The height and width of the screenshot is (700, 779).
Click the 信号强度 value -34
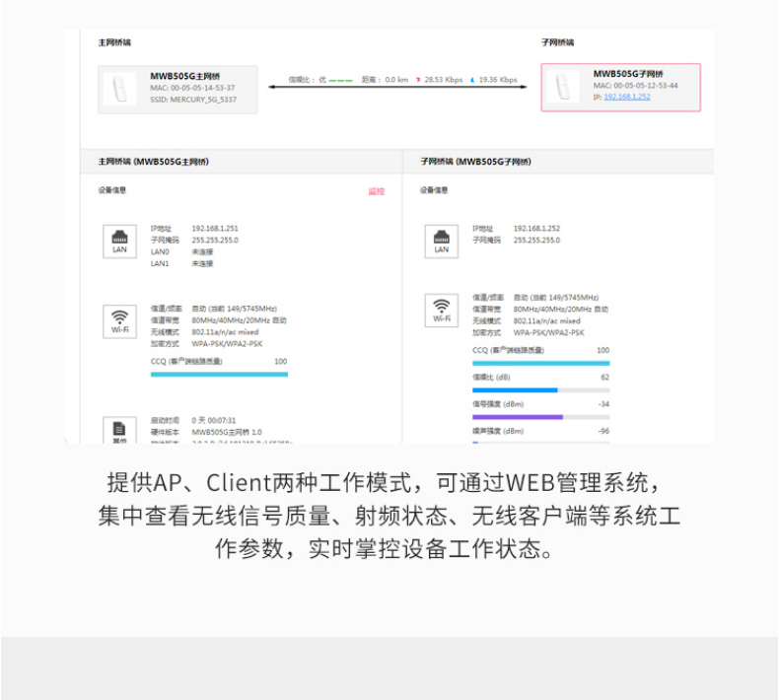coord(603,404)
